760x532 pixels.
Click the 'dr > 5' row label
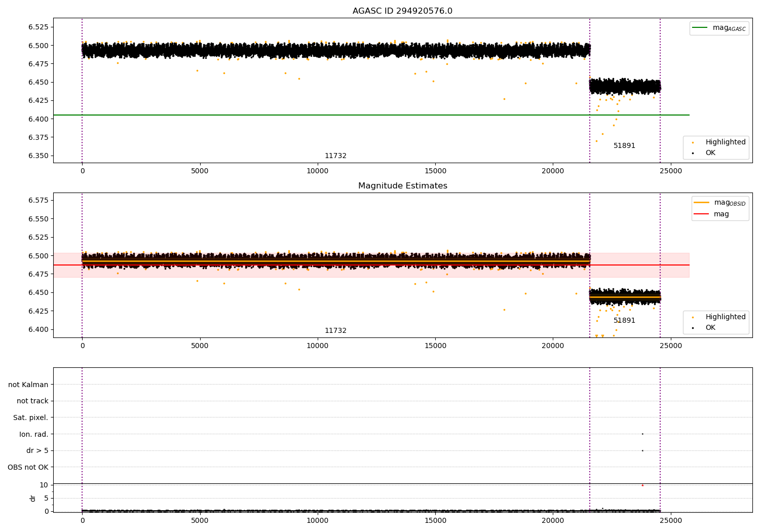(x=37, y=450)
